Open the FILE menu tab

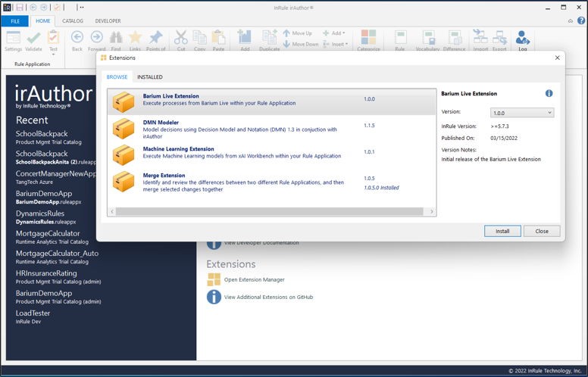pyautogui.click(x=15, y=21)
